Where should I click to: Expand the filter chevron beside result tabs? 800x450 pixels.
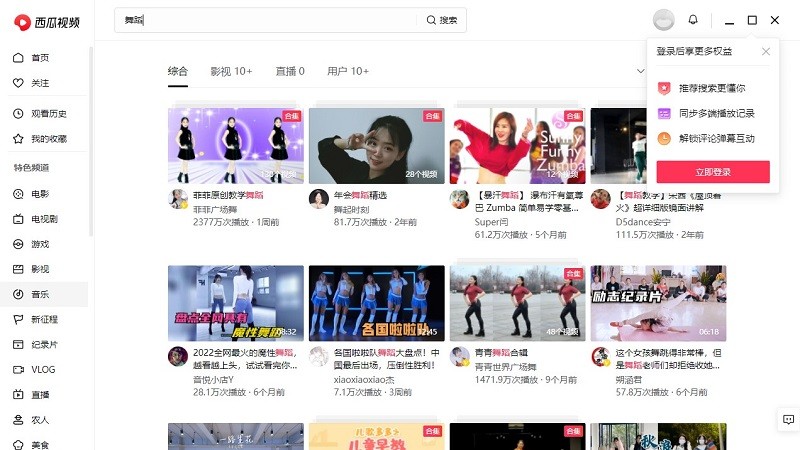pyautogui.click(x=640, y=71)
